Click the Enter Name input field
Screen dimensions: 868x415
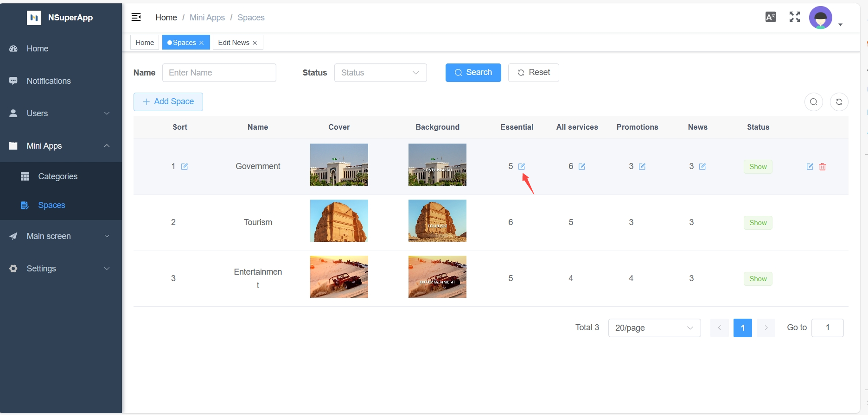coord(219,73)
